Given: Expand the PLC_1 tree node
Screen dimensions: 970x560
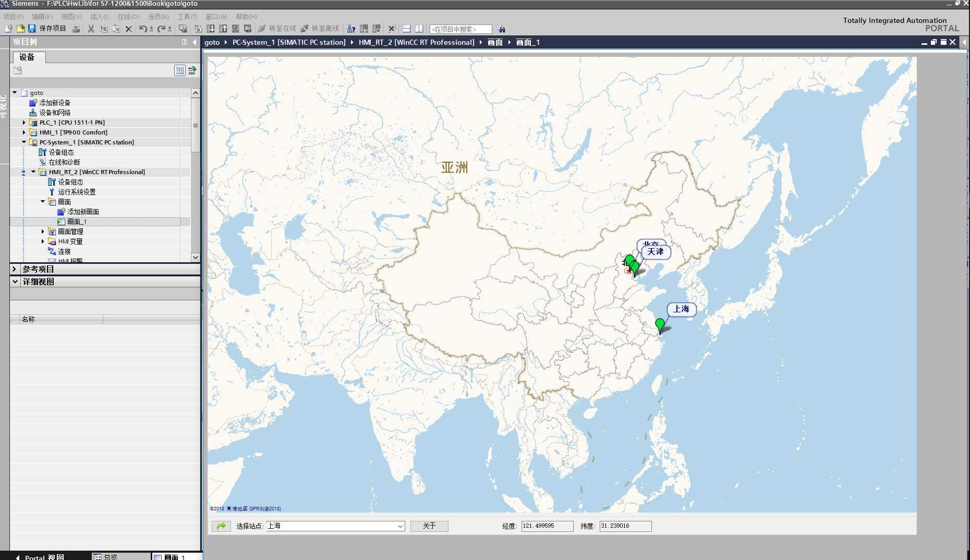Looking at the screenshot, I should click(24, 123).
